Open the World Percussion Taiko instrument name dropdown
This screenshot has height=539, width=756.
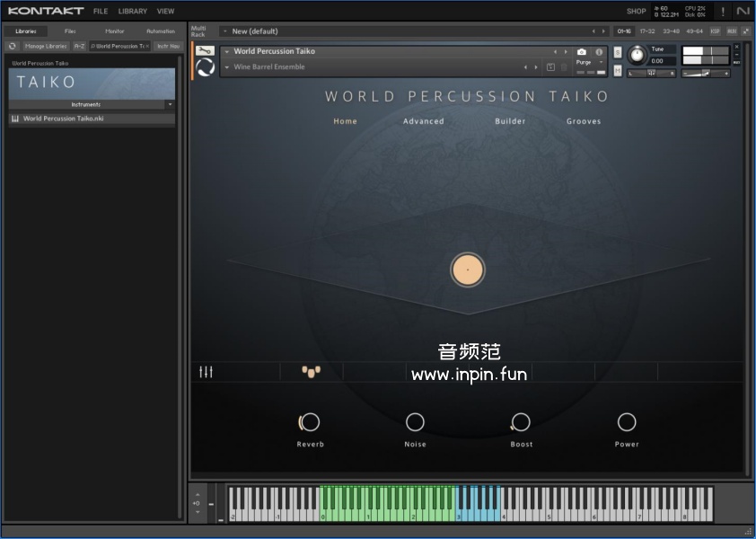tap(227, 51)
